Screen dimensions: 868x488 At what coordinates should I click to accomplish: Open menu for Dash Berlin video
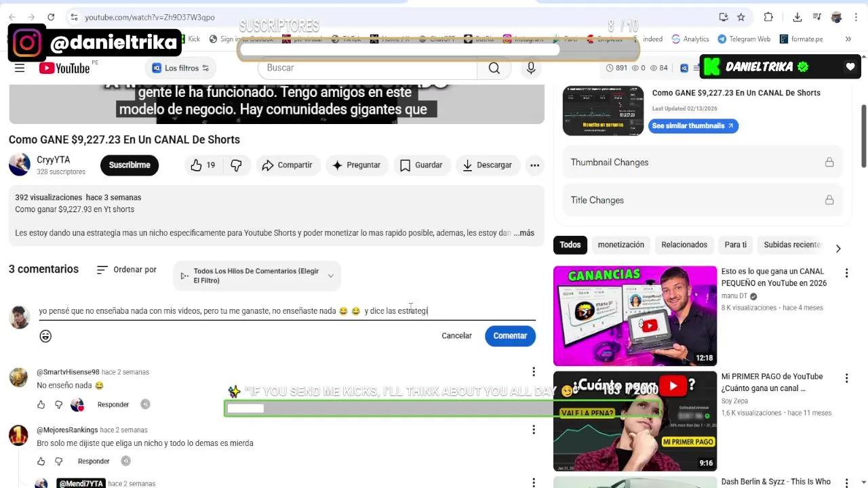846,483
